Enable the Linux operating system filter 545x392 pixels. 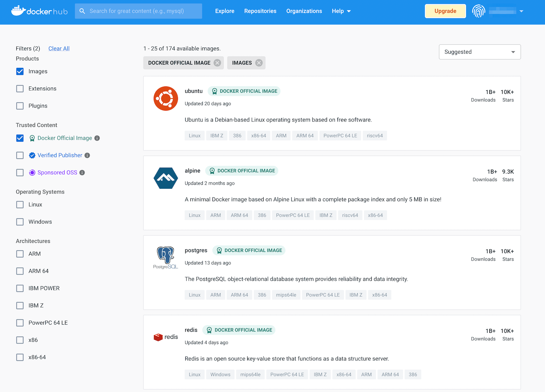(20, 204)
